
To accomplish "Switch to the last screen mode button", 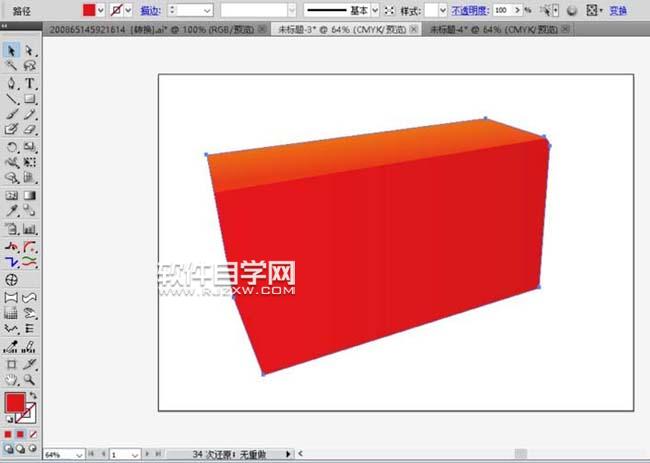I will [32, 448].
